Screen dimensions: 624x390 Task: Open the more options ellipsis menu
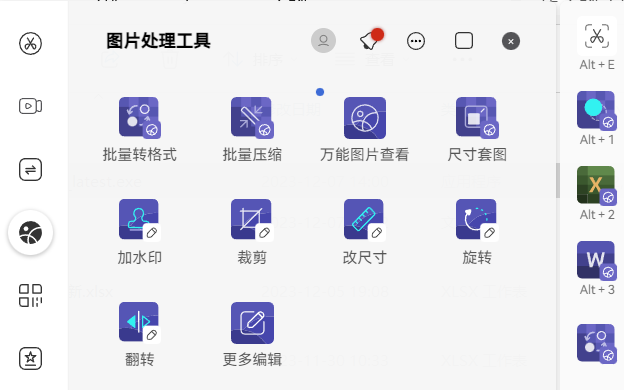coord(416,41)
